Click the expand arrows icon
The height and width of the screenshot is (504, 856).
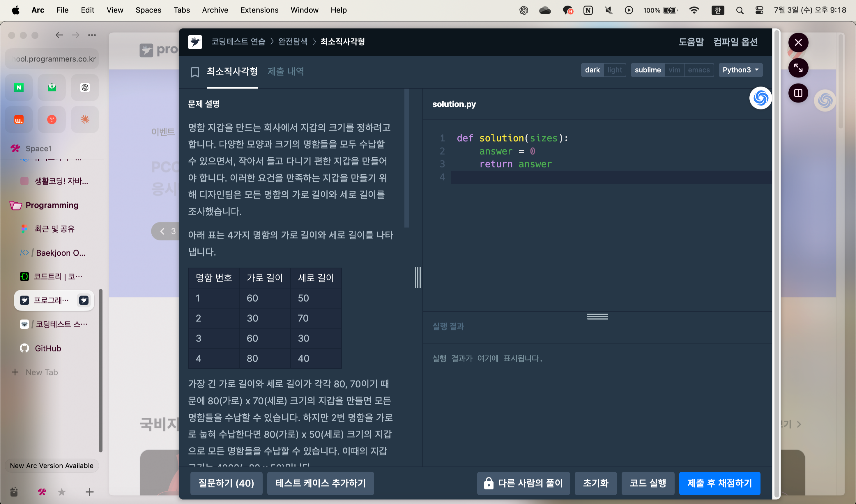pos(798,68)
